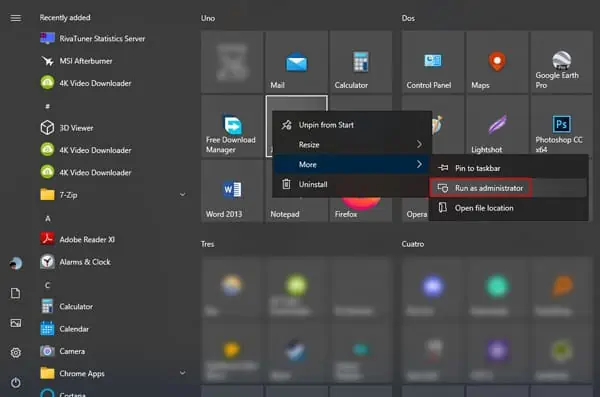Open the Maps tile
Viewport: 600px width, 397px height.
497,62
